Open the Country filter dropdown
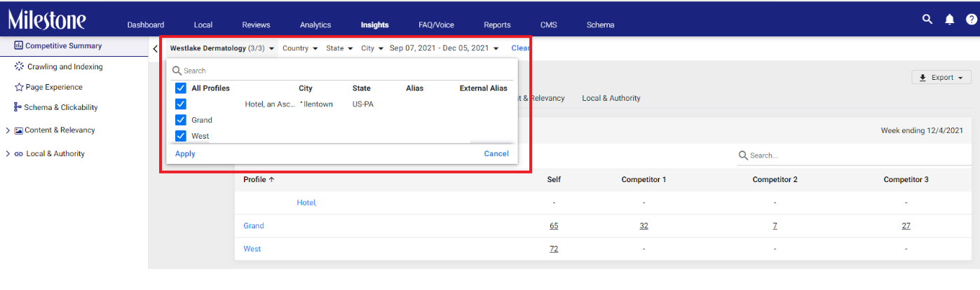980x290 pixels. point(300,48)
